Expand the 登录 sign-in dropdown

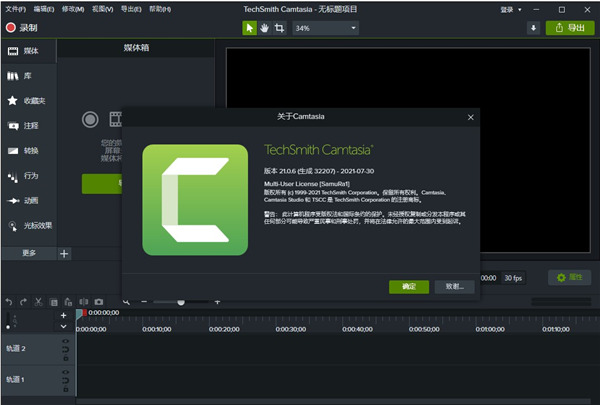[512, 9]
